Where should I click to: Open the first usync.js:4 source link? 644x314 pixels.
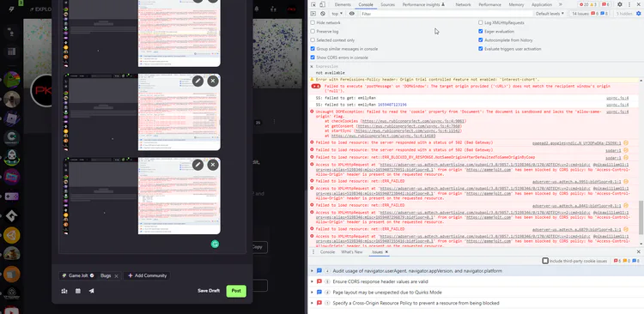point(617,98)
